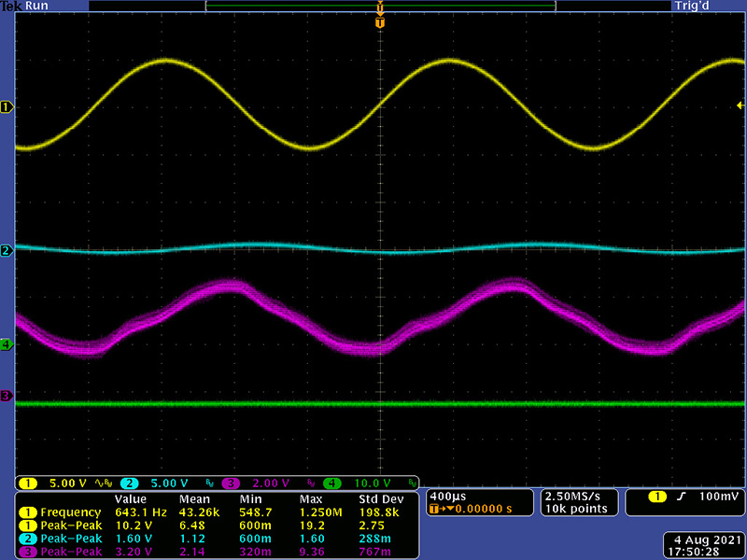Screen dimensions: 747x560
Task: Select the channel 3 2.00 V scale readout
Action: coord(269,483)
